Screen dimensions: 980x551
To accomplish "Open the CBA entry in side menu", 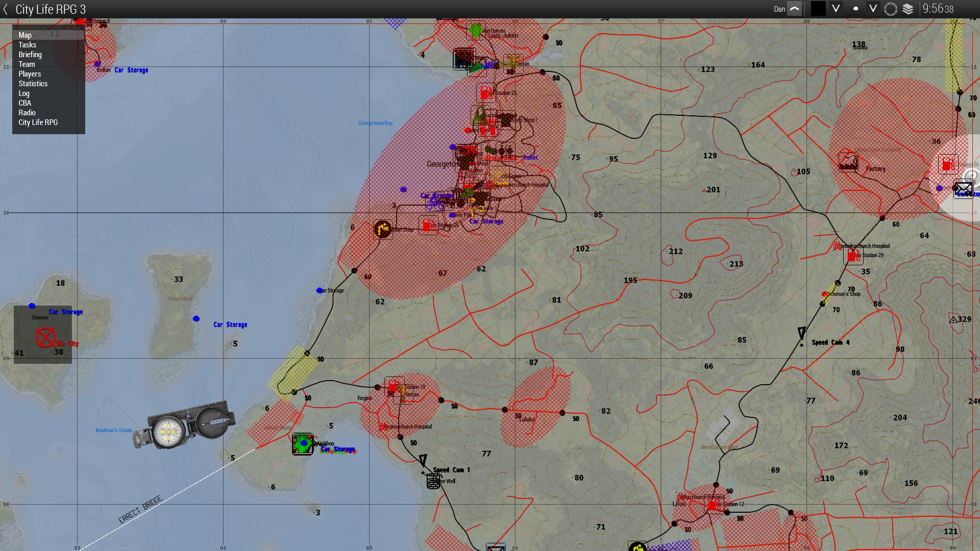I will point(48,103).
